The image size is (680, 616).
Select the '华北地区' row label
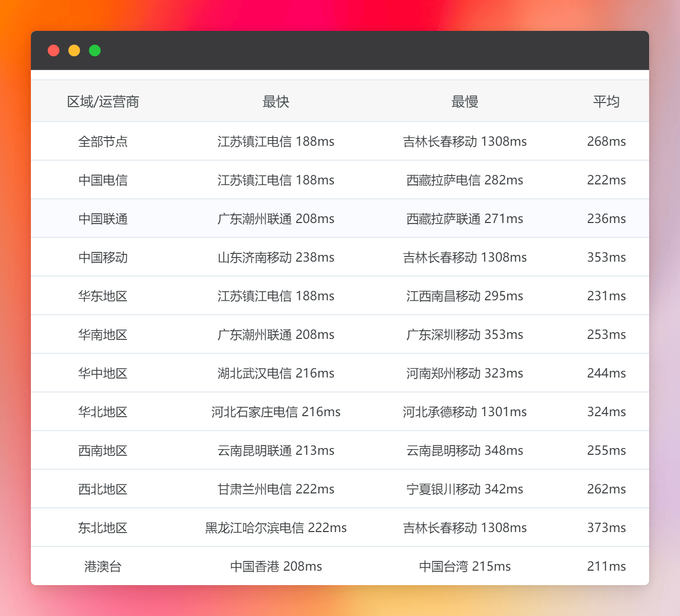103,412
